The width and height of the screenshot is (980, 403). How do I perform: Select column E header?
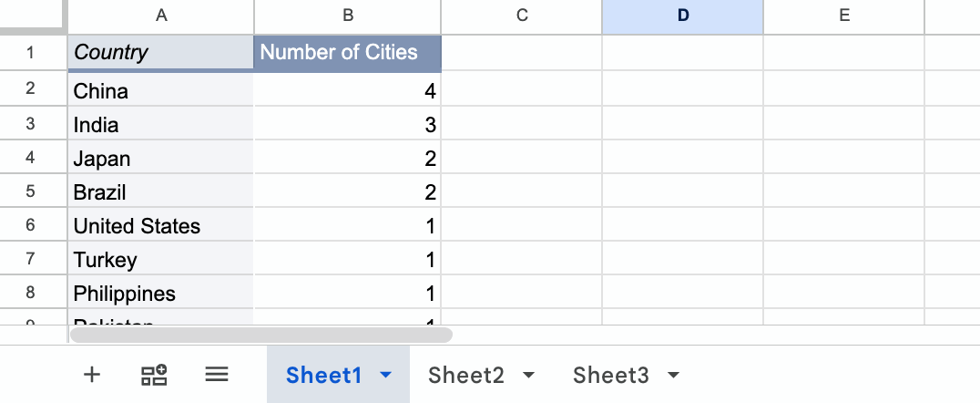843,16
